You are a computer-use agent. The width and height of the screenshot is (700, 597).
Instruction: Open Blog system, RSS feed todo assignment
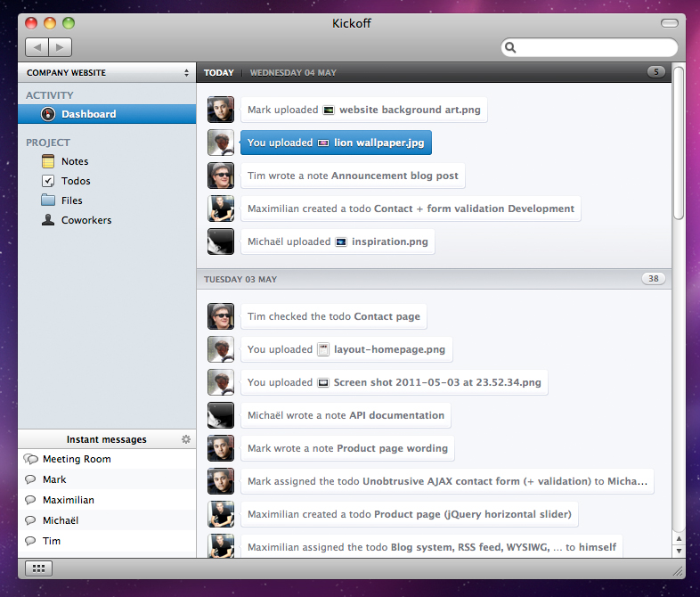click(432, 546)
